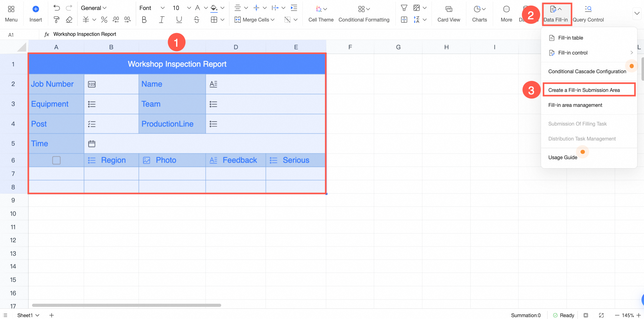Viewport: 644px width, 319px height.
Task: Toggle italic formatting
Action: [161, 20]
